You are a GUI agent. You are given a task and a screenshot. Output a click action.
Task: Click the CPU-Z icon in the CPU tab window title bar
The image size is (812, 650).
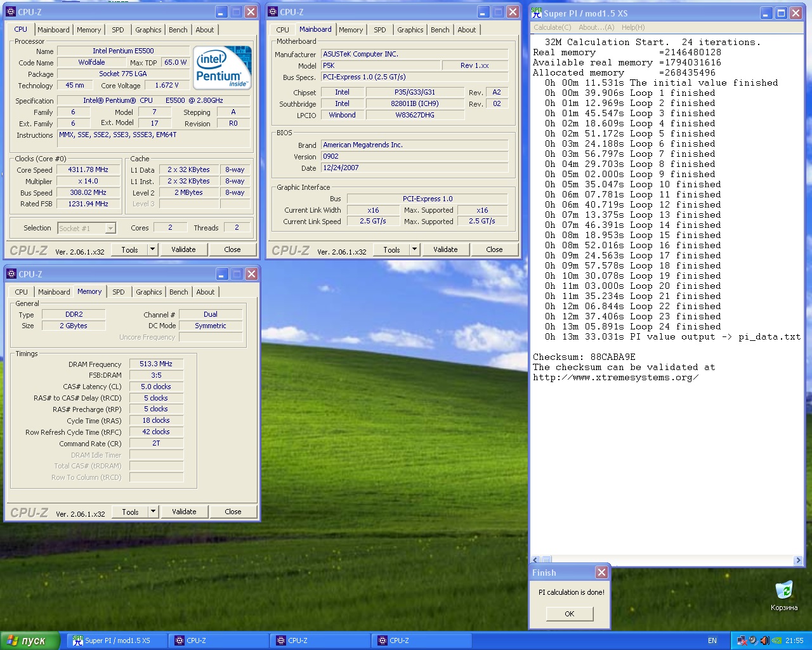point(11,12)
